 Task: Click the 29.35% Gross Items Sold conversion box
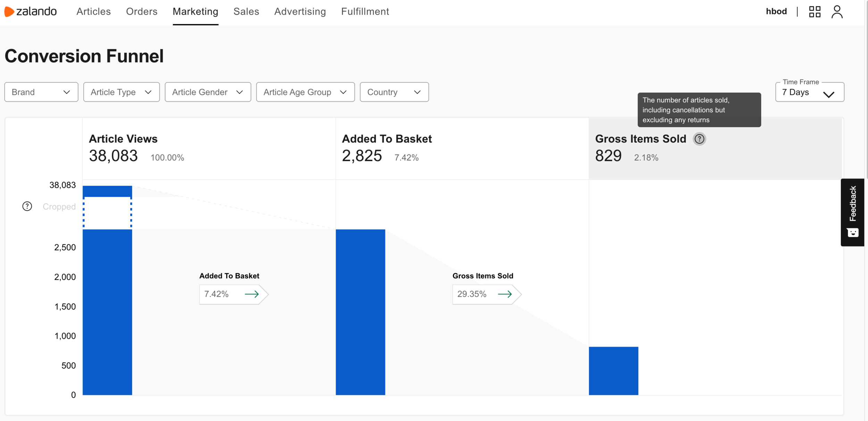click(487, 294)
